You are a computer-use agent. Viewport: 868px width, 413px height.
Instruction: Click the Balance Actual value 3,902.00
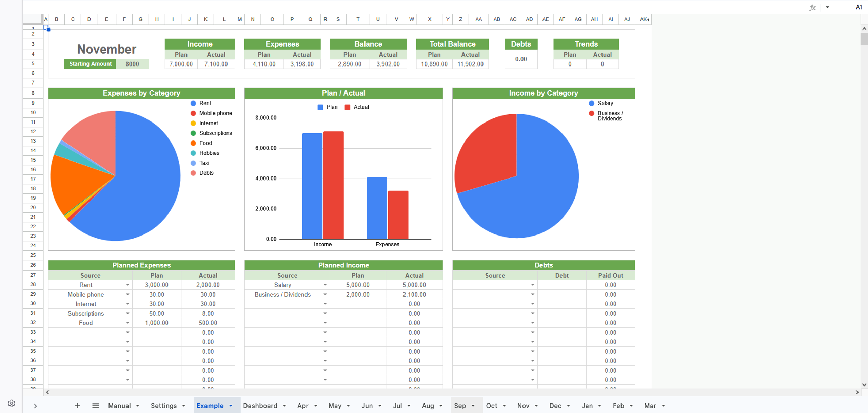coord(388,64)
